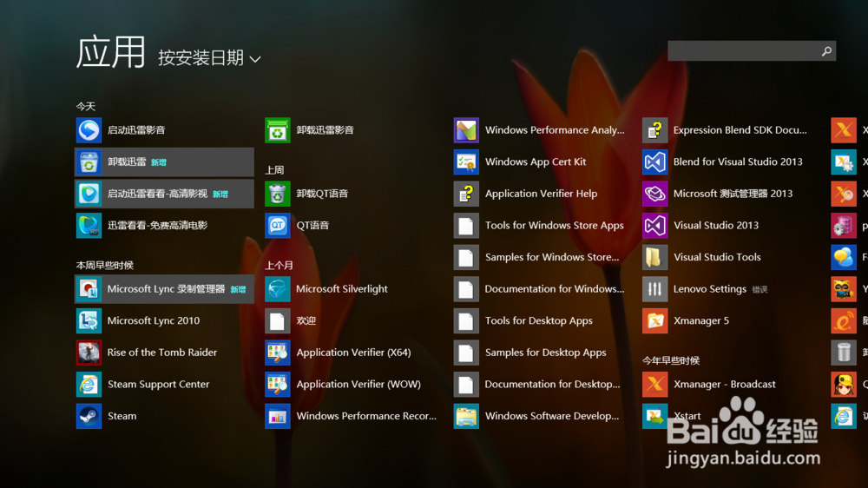Open Windows Software Development Kit folder icon
Image resolution: width=868 pixels, height=488 pixels.
[x=466, y=416]
